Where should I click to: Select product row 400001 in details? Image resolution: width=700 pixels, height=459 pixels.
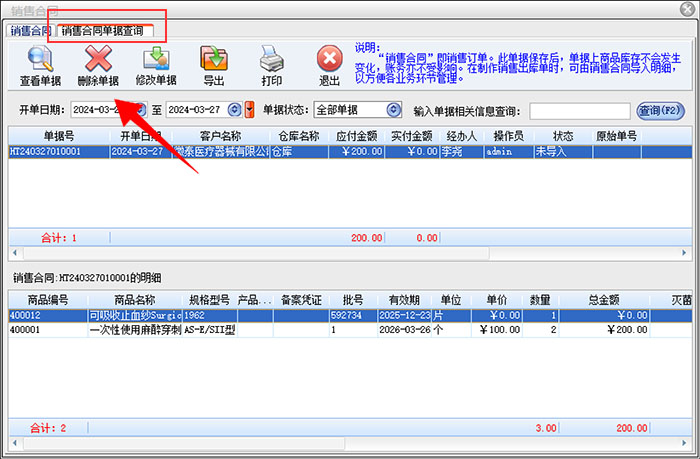click(x=26, y=329)
